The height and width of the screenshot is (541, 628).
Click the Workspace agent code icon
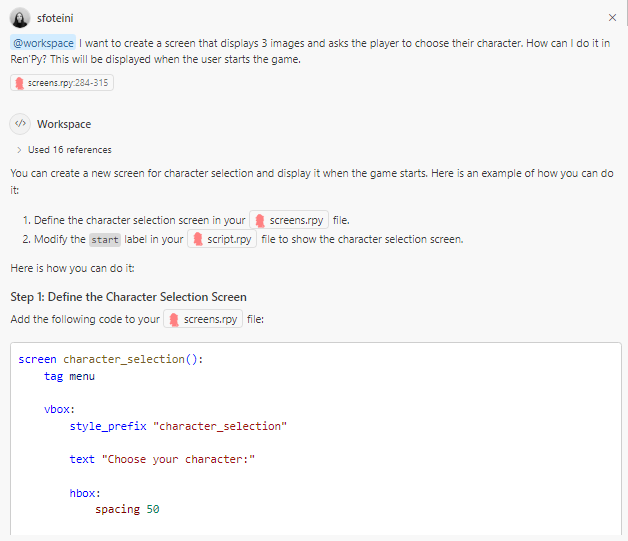click(x=19, y=124)
